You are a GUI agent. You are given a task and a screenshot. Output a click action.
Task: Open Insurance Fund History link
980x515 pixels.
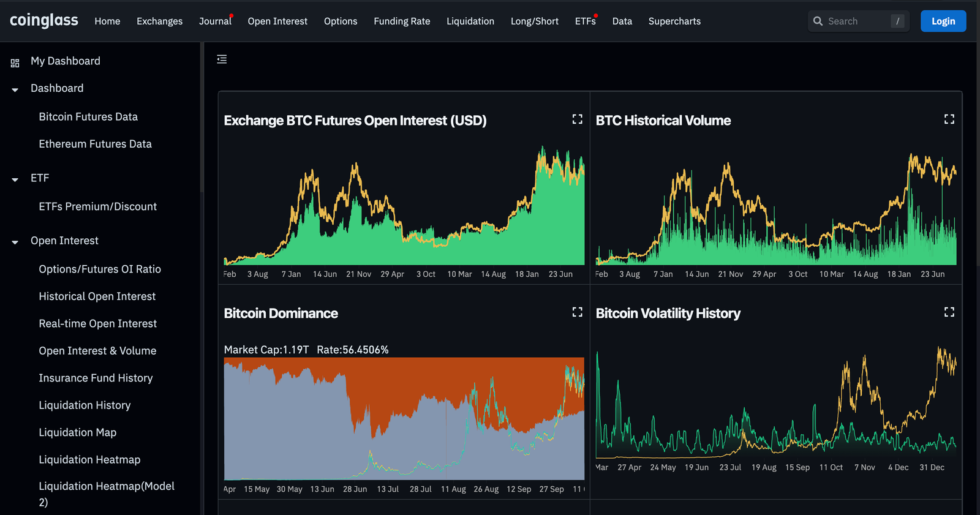tap(96, 378)
